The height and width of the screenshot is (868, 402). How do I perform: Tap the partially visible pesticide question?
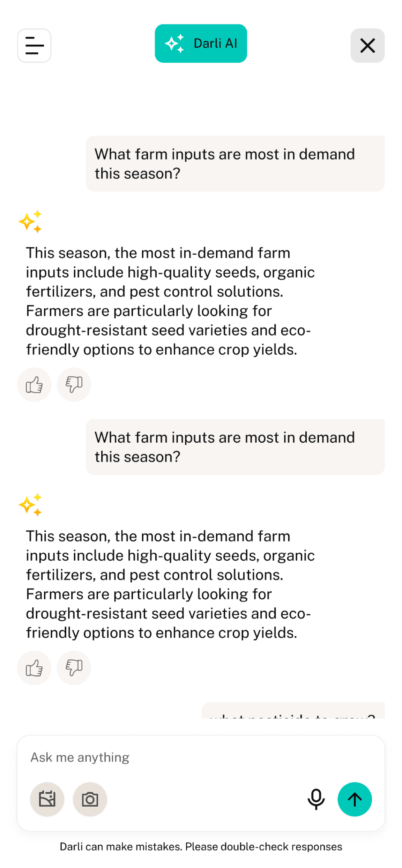click(293, 711)
